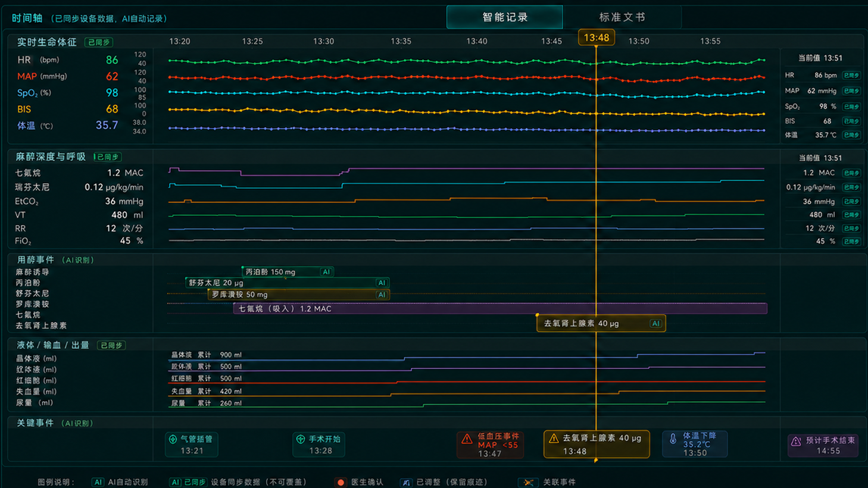Screen dimensions: 868x488
Task: Click the thermometer icon for 体温下降
Action: coord(673,439)
